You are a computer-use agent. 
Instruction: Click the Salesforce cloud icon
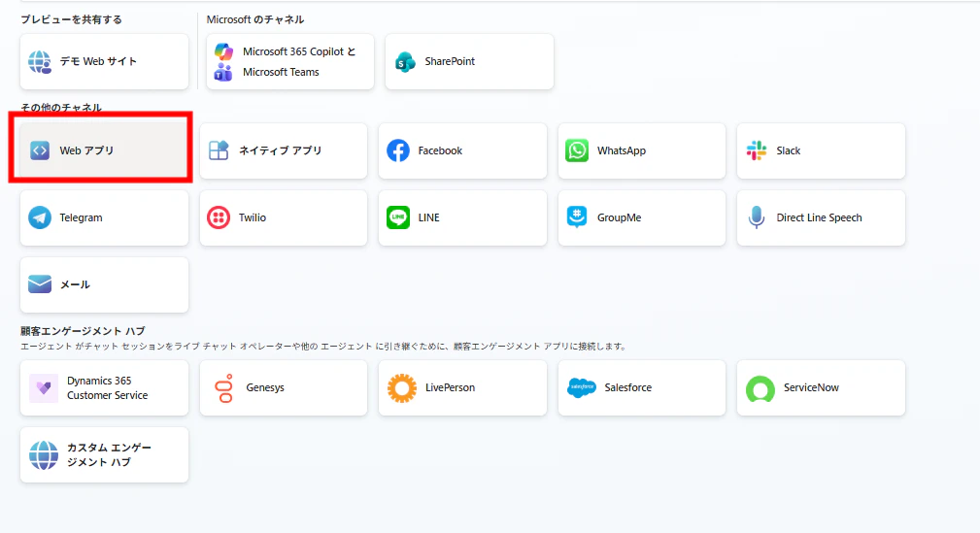(x=581, y=388)
